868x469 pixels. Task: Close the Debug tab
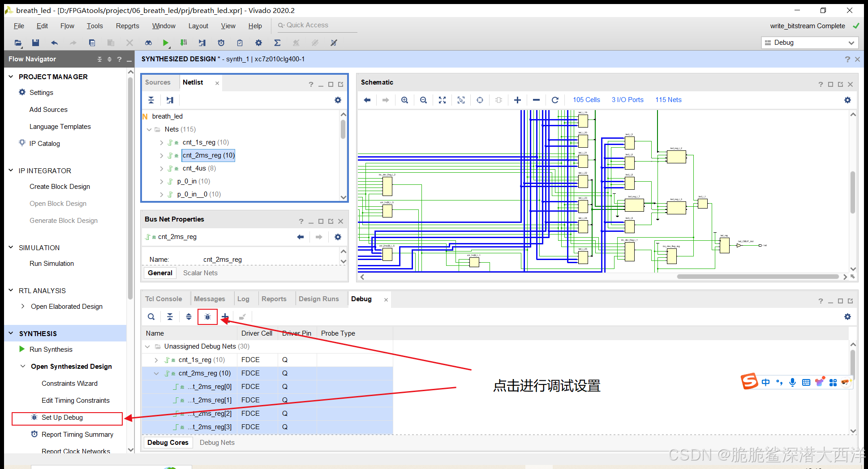(386, 299)
